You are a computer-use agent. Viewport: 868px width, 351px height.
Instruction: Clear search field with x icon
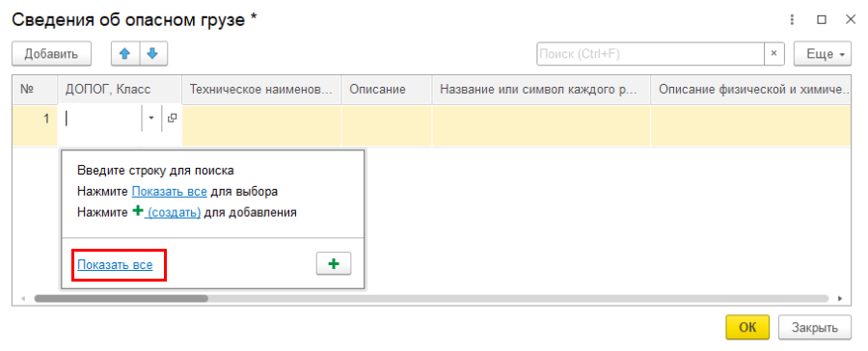point(773,54)
